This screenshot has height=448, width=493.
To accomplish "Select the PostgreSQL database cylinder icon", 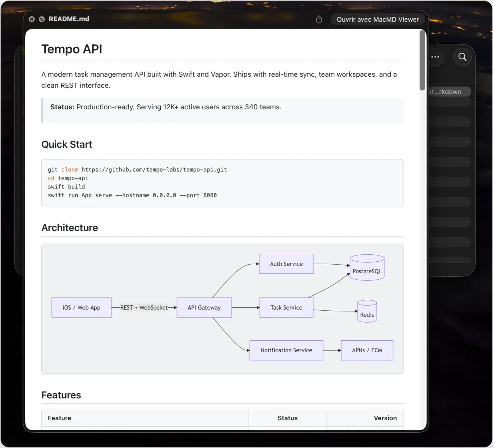I will 367,267.
